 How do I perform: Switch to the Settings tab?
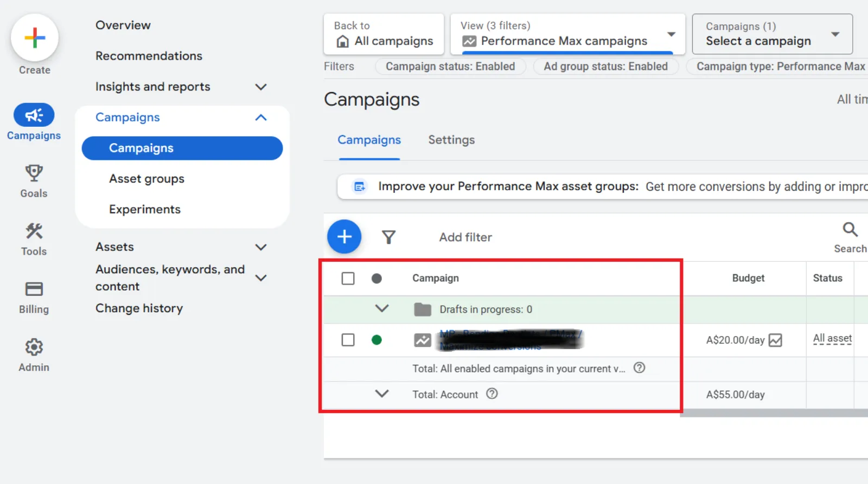tap(451, 140)
